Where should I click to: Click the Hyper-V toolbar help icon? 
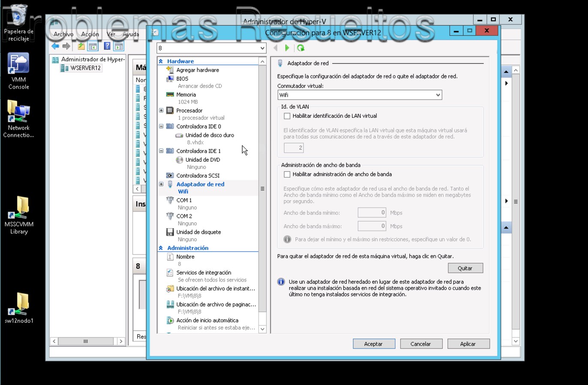[107, 46]
